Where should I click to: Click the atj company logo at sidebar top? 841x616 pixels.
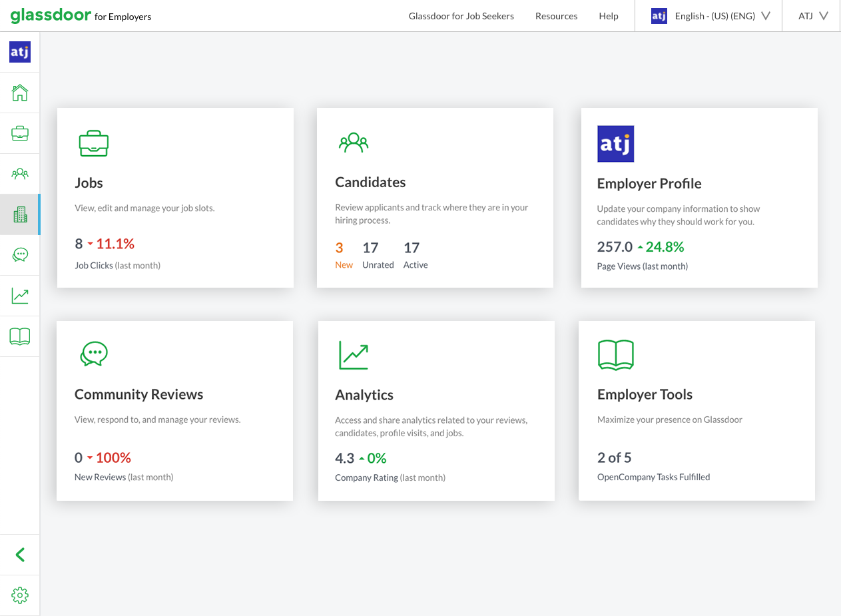point(19,51)
